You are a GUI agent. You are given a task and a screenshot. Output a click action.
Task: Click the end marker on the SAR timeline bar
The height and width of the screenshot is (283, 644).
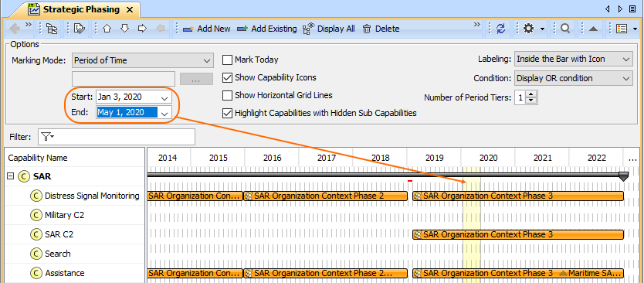pyautogui.click(x=623, y=176)
